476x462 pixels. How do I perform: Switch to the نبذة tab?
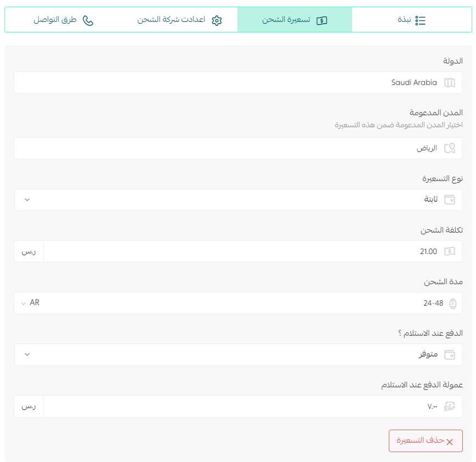pyautogui.click(x=412, y=20)
